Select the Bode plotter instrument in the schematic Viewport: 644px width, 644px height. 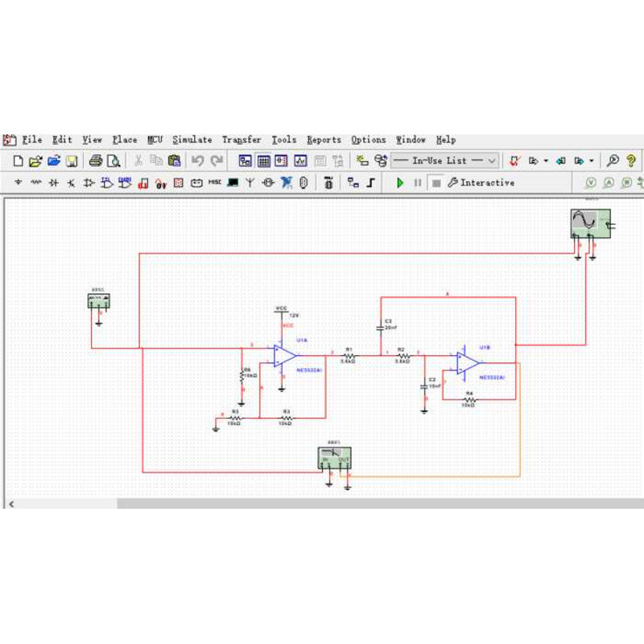[x=334, y=458]
